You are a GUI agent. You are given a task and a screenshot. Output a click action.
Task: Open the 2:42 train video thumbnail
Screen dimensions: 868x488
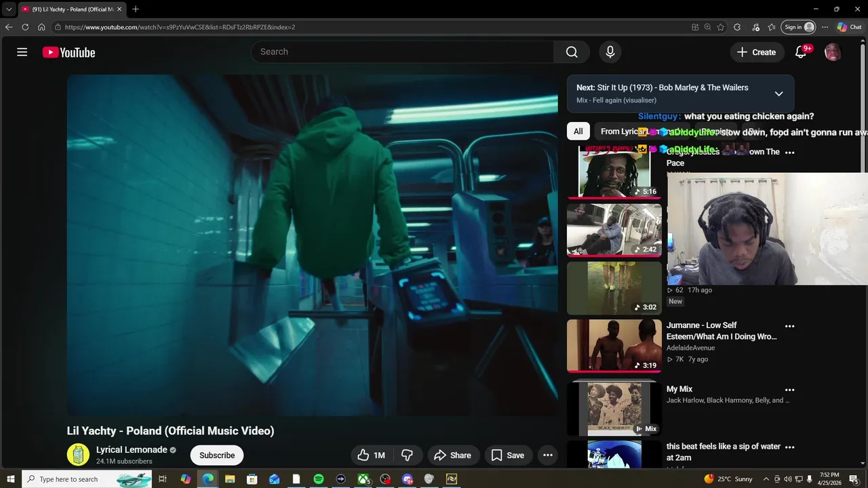[x=614, y=230]
